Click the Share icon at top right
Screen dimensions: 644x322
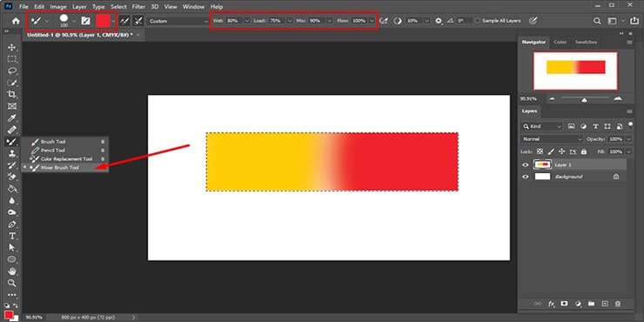[x=635, y=21]
